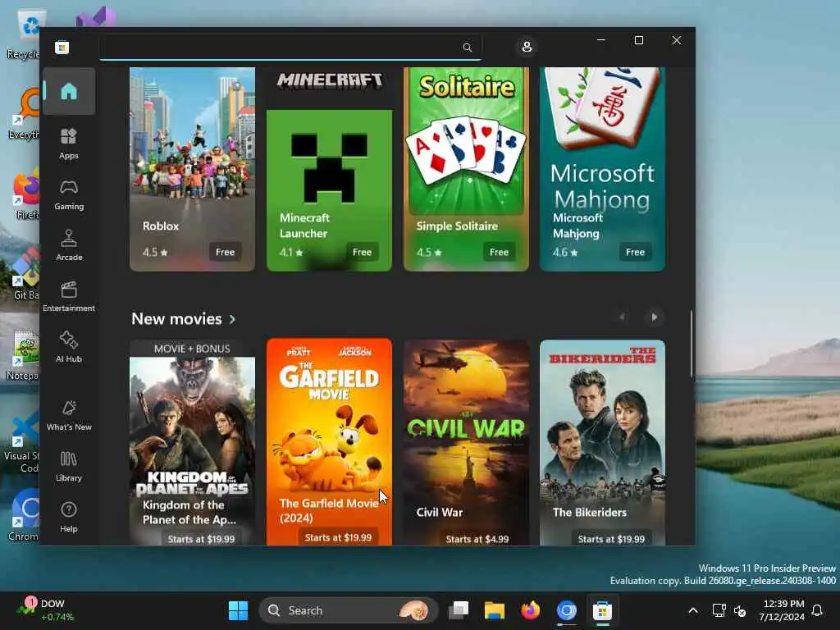Open The Bikeriders movie card
This screenshot has height=630, width=840.
coord(603,442)
